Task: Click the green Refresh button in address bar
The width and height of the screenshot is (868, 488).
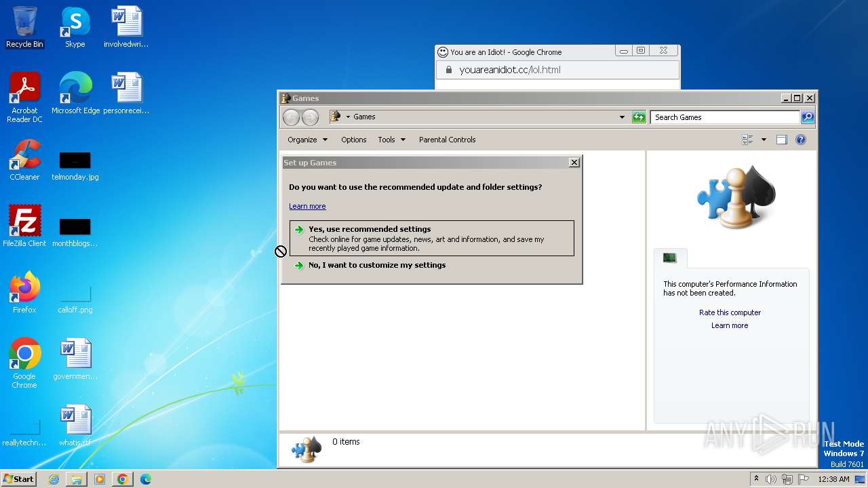Action: [639, 117]
